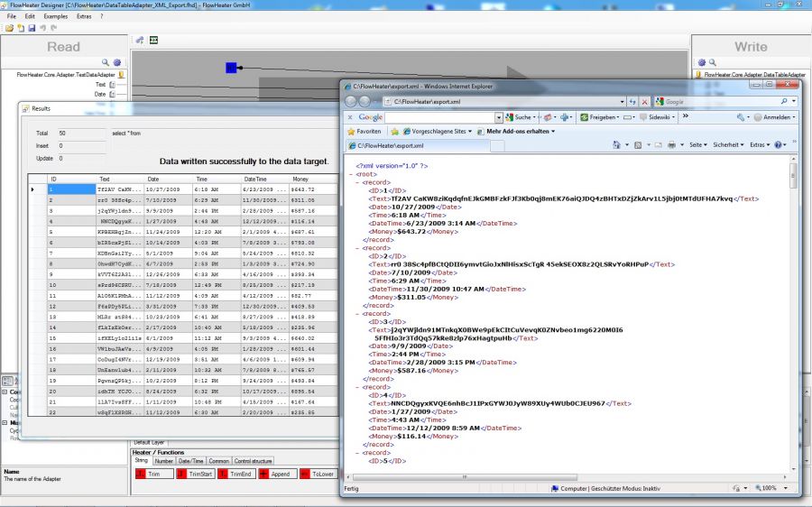Click the printer icon in IE command bar
Viewport: 812px width, 507px height.
[671, 145]
